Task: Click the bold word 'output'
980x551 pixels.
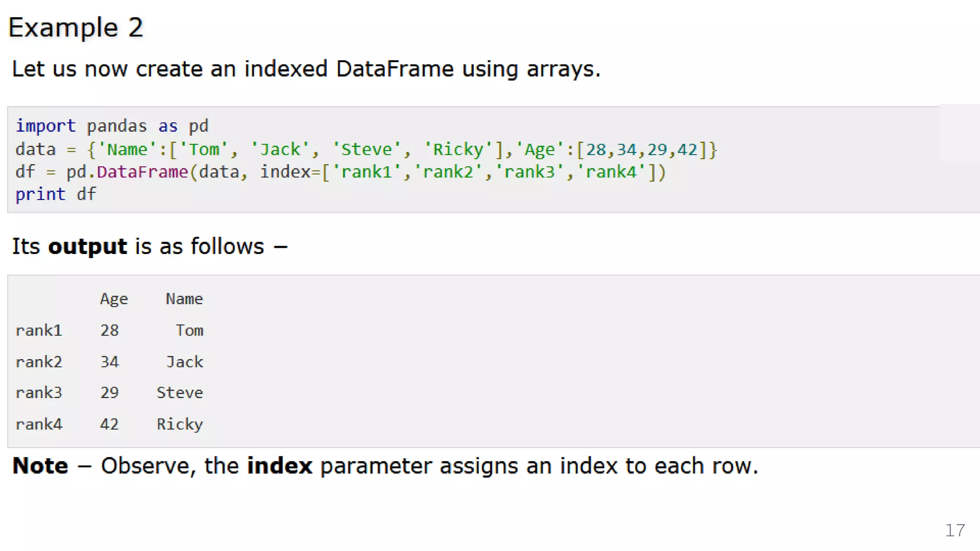Action: (x=88, y=247)
